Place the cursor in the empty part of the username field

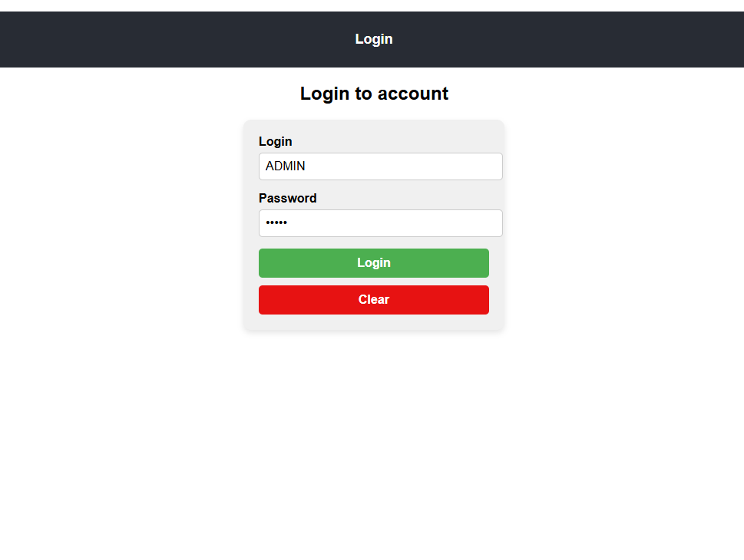(x=403, y=166)
